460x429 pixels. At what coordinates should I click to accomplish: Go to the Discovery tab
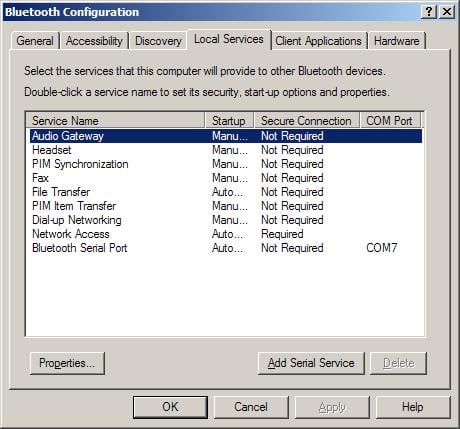(158, 41)
